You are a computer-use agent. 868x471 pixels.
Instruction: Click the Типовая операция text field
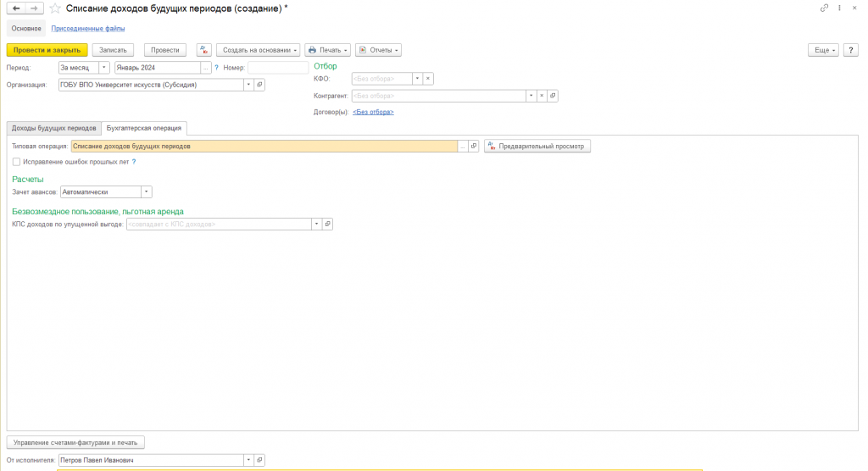pos(264,146)
